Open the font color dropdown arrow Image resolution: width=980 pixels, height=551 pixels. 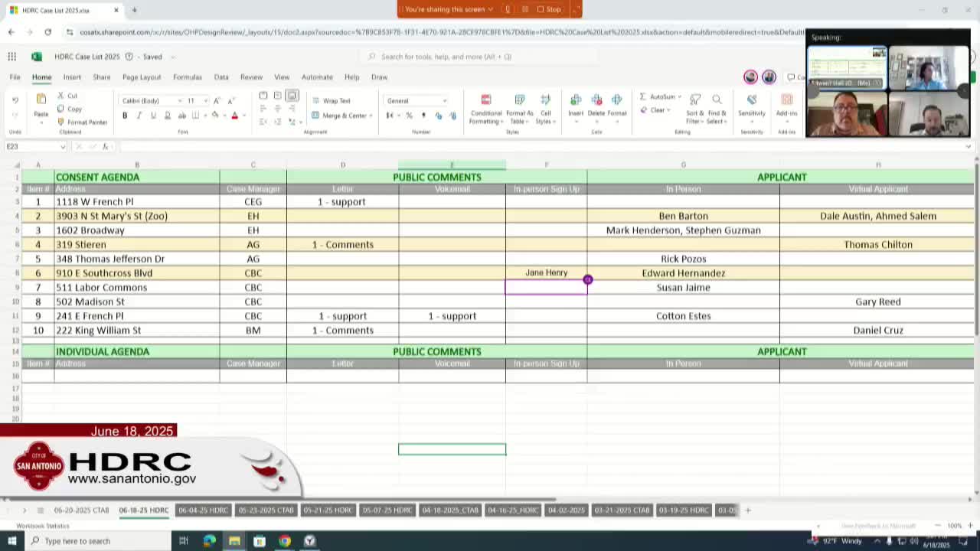[244, 116]
